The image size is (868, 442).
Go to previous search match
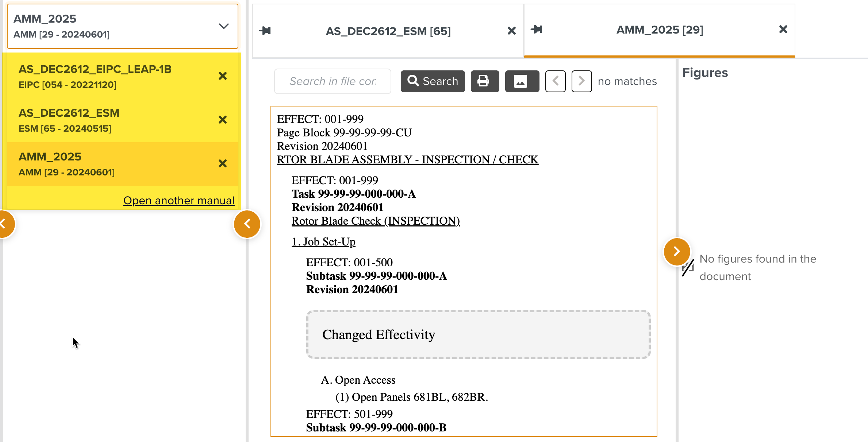tap(555, 81)
